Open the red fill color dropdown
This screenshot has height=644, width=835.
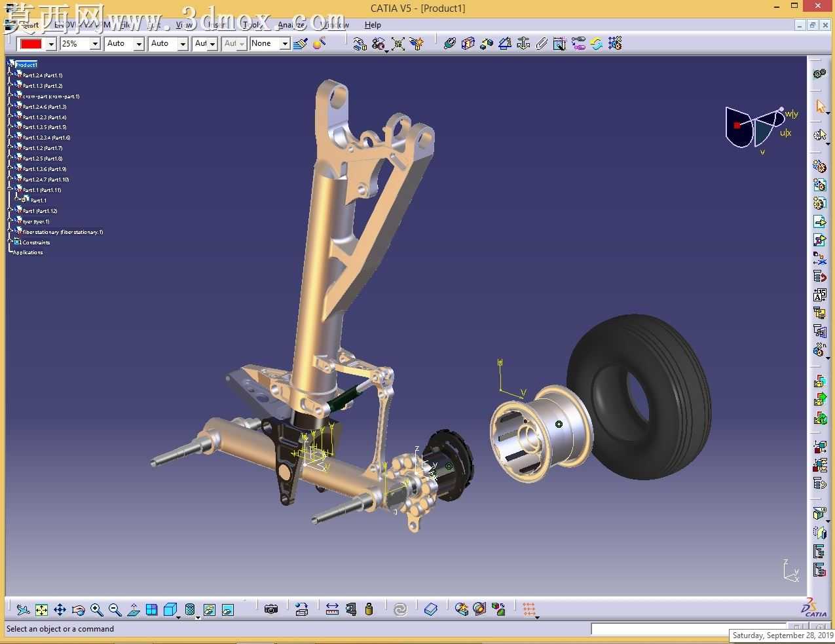(x=51, y=44)
